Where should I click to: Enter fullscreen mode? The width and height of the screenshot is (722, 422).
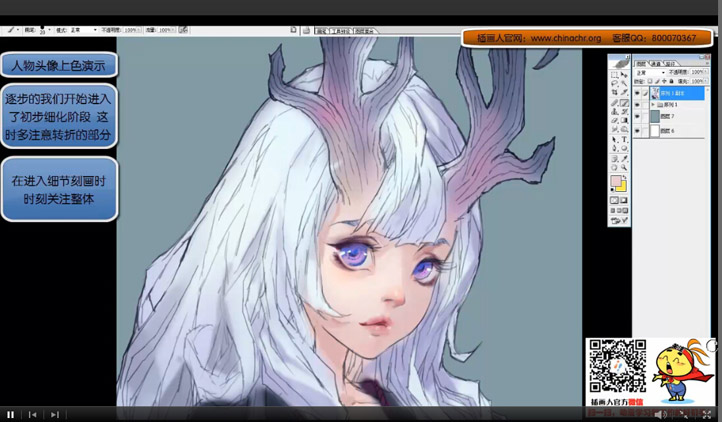point(707,414)
